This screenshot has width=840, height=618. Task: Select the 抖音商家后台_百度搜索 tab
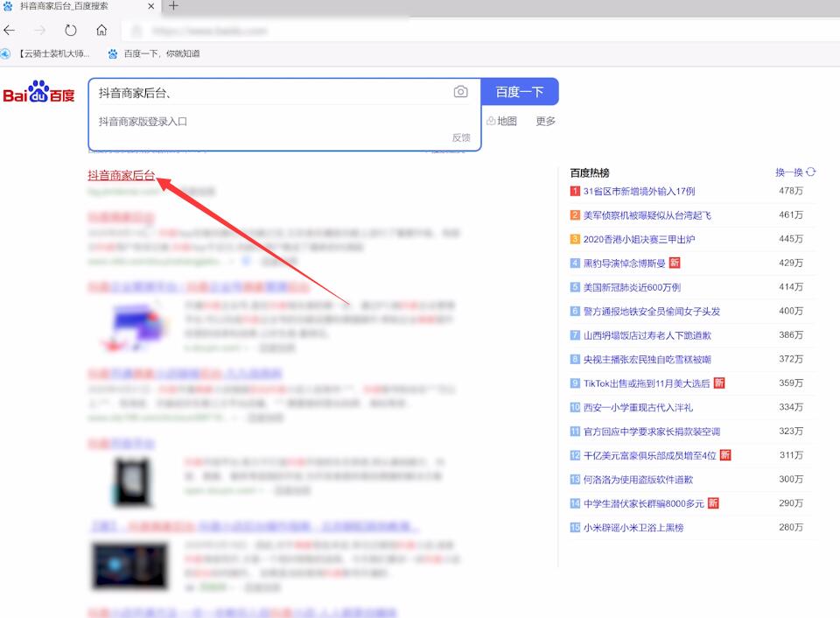click(x=80, y=6)
